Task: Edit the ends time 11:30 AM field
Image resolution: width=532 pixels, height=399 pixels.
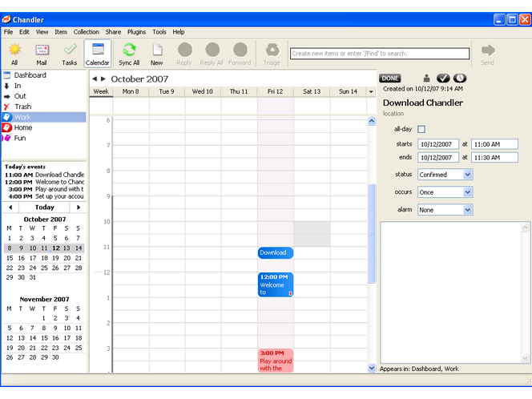Action: (494, 157)
